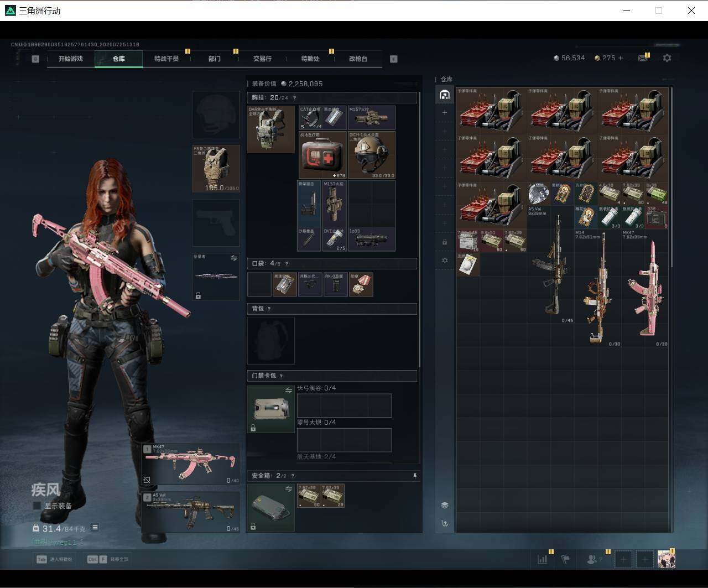
Task: Switch to the 改枪台 tab
Action: 358,59
